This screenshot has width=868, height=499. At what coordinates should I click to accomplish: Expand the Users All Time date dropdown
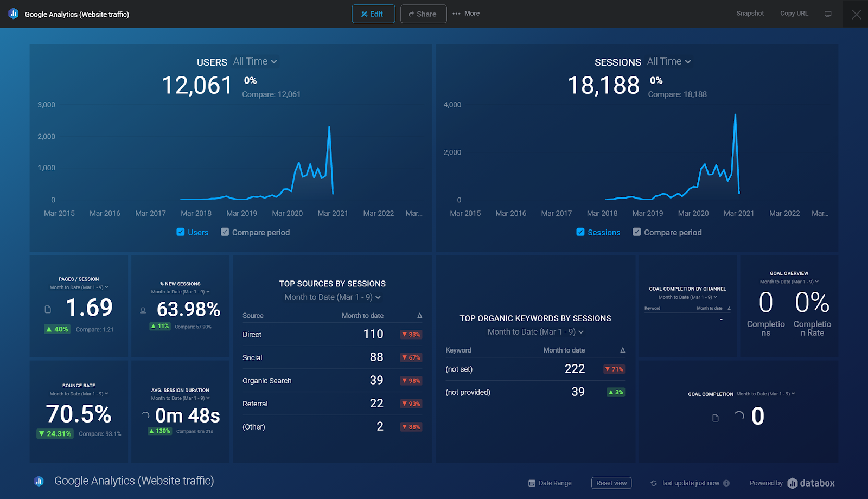coord(255,61)
